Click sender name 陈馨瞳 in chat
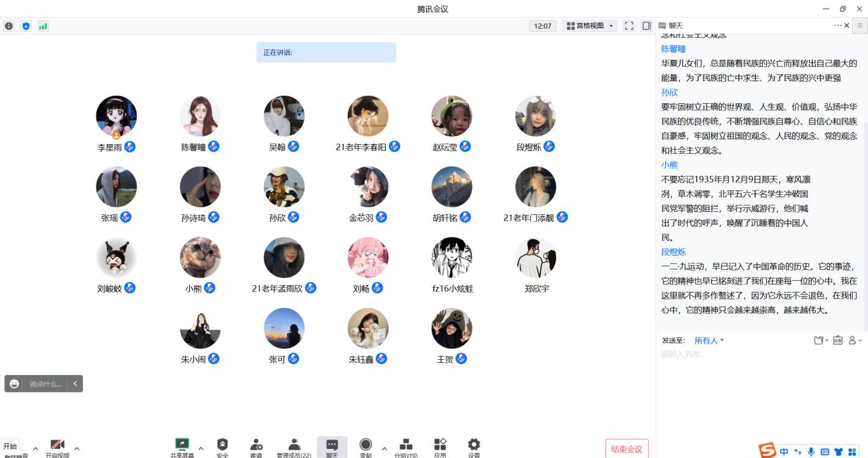The width and height of the screenshot is (868, 458). [x=674, y=49]
